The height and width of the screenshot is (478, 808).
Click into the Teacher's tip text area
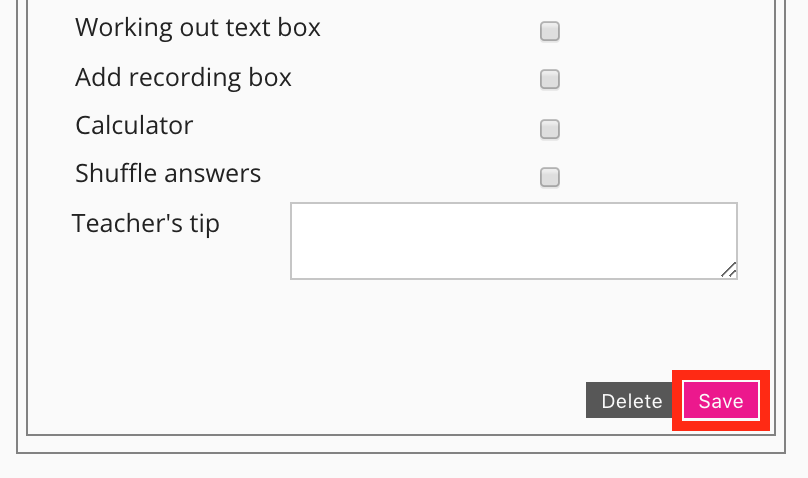[513, 241]
